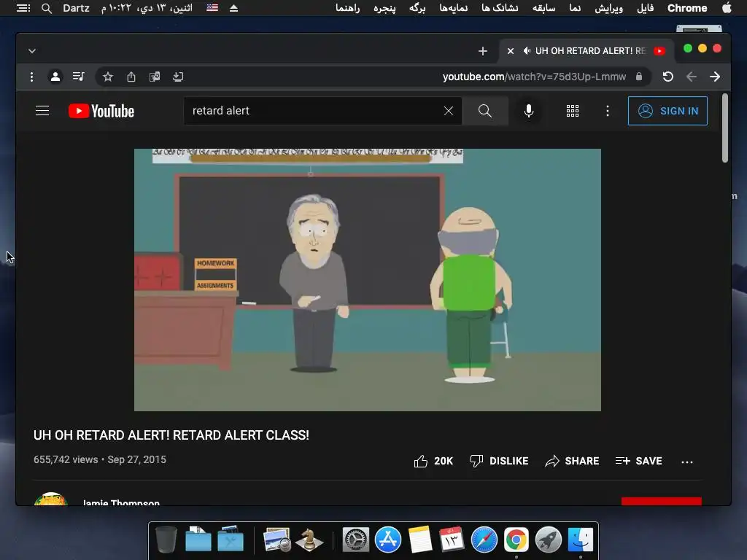
Task: View site info via lock icon
Action: (639, 77)
